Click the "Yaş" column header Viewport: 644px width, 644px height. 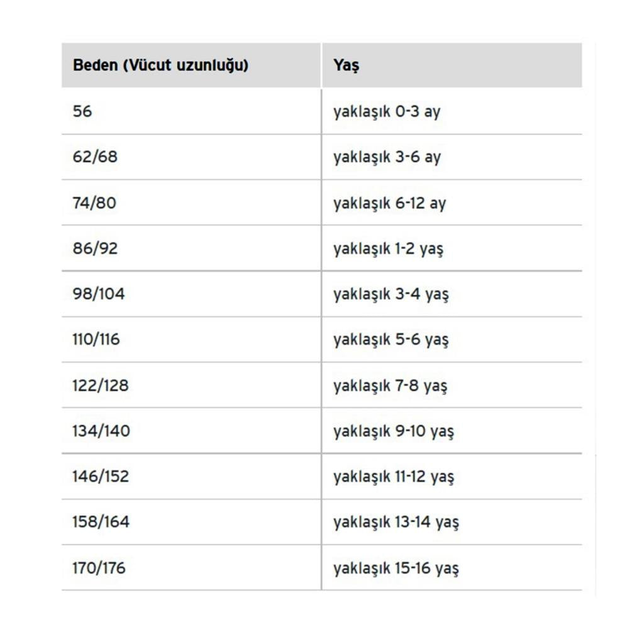[347, 65]
